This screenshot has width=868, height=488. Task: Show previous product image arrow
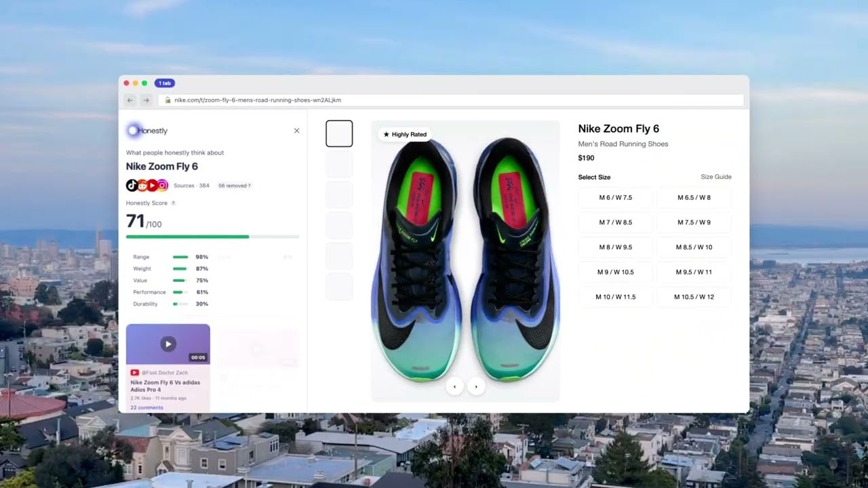click(454, 386)
